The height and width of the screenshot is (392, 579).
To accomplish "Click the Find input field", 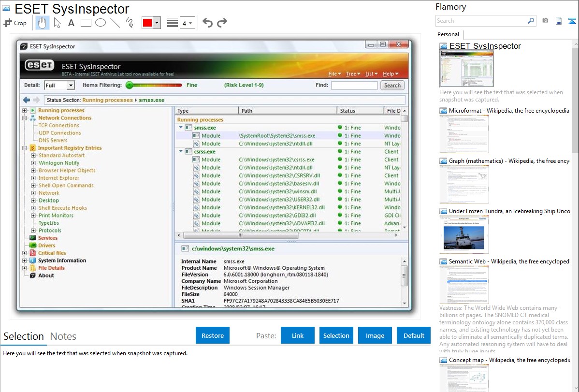I will point(354,86).
